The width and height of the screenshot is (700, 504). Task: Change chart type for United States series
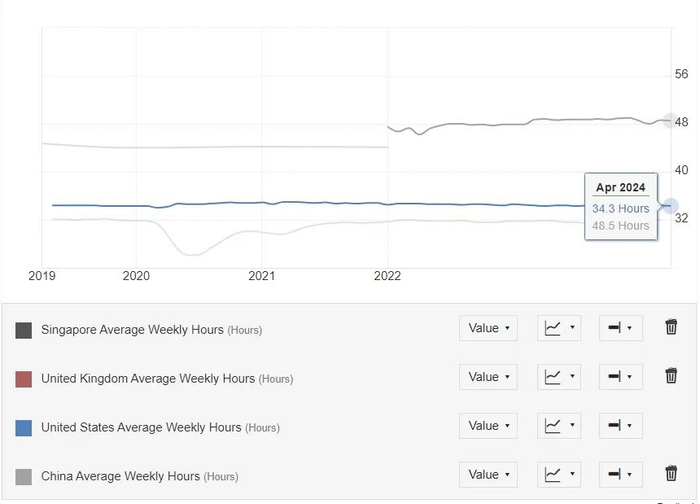tap(559, 426)
